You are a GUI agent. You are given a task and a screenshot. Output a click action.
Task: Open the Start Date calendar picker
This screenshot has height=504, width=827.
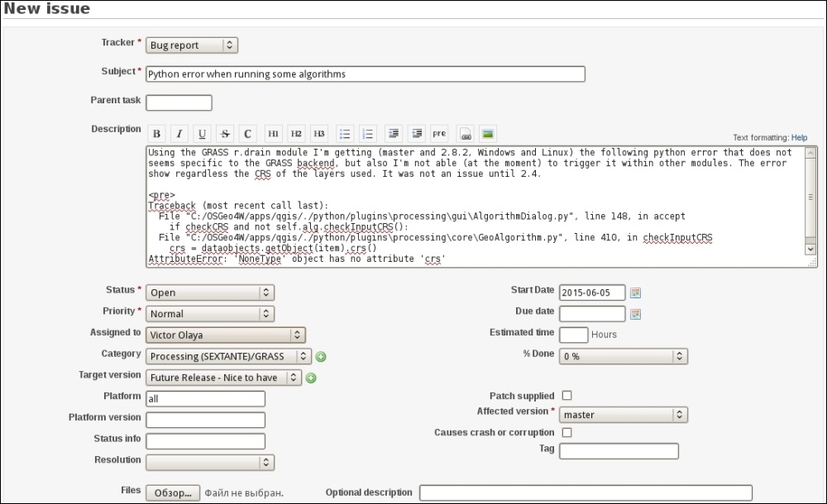point(635,292)
